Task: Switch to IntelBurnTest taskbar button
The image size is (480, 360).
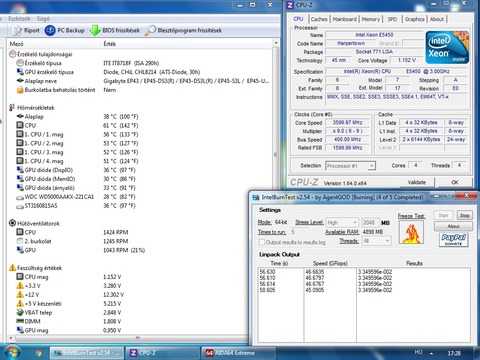Action: coord(87,353)
